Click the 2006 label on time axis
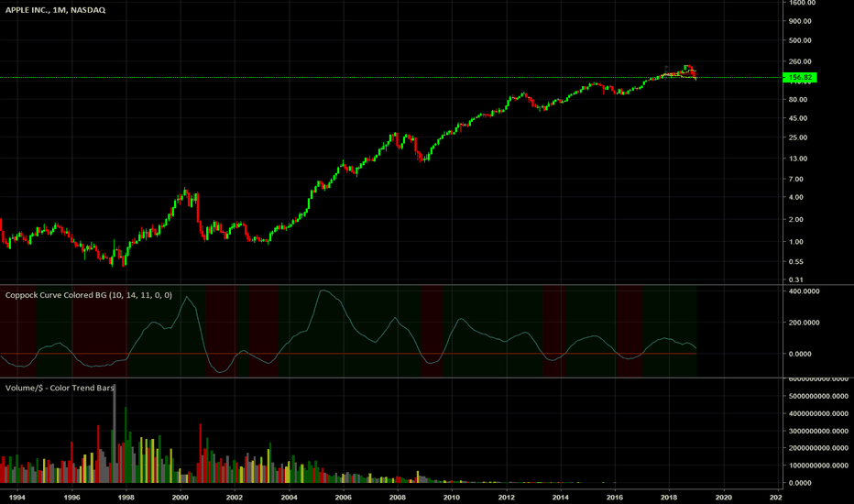The width and height of the screenshot is (854, 504). [343, 498]
